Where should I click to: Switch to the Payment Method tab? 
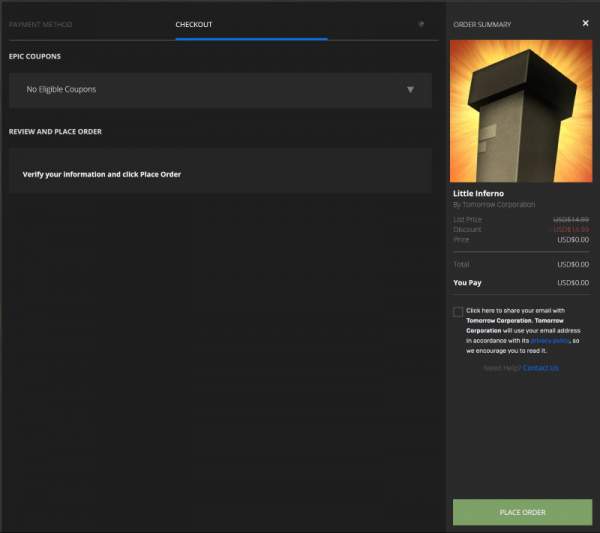(40, 24)
